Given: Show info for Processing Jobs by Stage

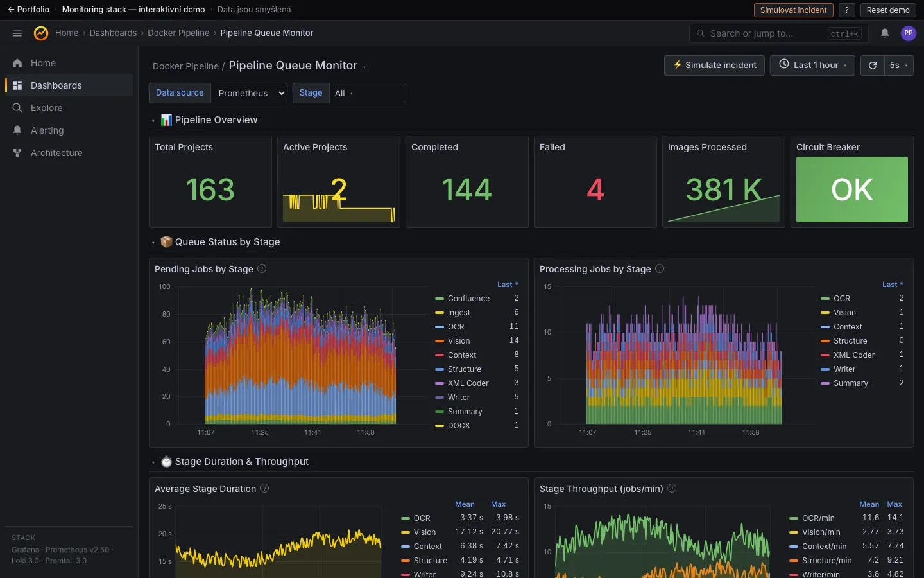Looking at the screenshot, I should 660,269.
